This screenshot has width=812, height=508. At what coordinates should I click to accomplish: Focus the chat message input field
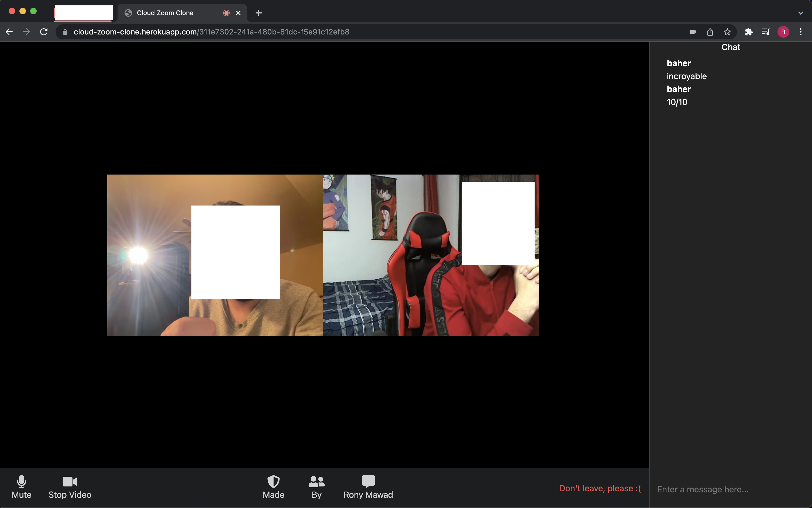pos(731,489)
